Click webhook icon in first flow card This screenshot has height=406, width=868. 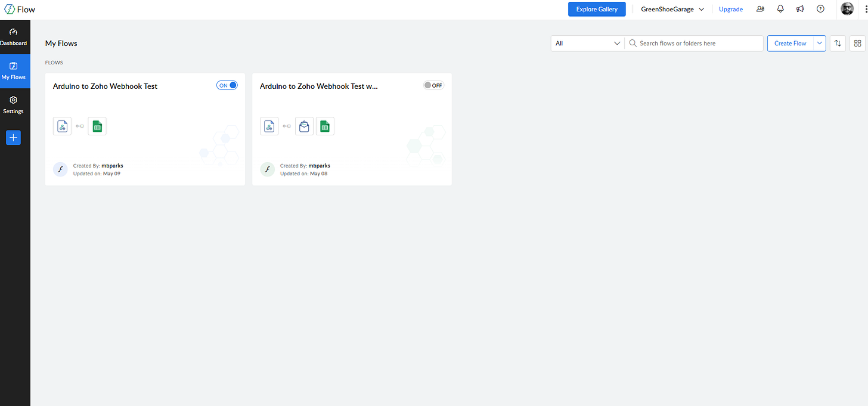coord(62,126)
